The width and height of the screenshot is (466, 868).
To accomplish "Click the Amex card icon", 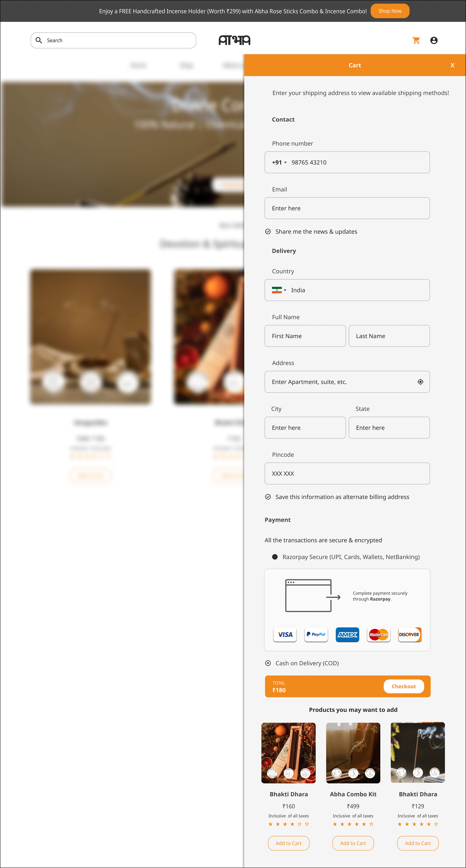I will click(347, 635).
